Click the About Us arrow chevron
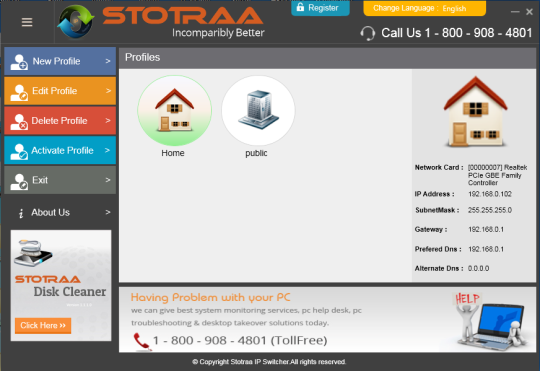Viewport: 540px width, 371px height. [108, 213]
